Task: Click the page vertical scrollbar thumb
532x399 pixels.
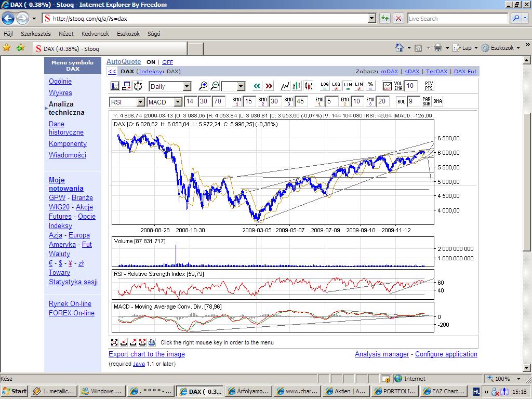Action: tap(527, 181)
